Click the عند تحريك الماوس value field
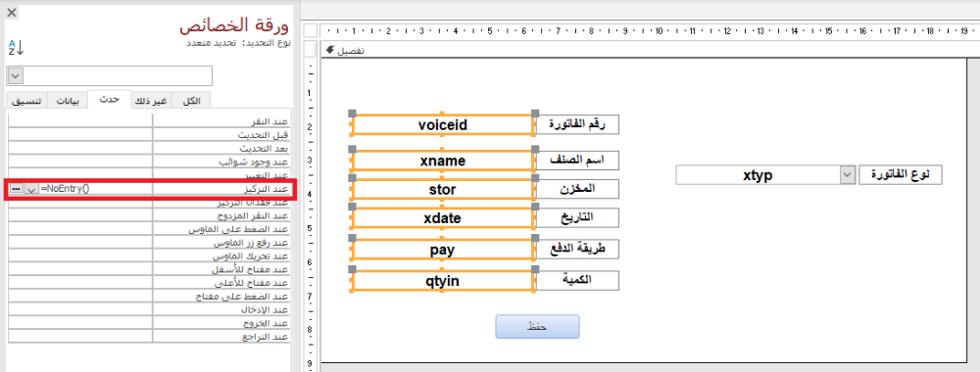This screenshot has width=980, height=372. [80, 256]
